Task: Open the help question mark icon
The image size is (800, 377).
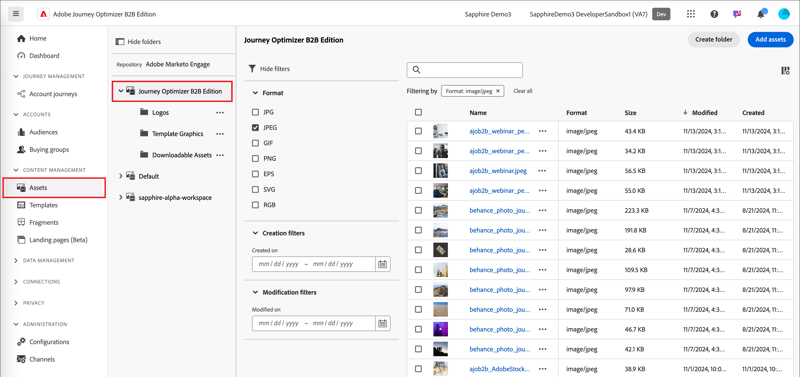Action: 714,14
